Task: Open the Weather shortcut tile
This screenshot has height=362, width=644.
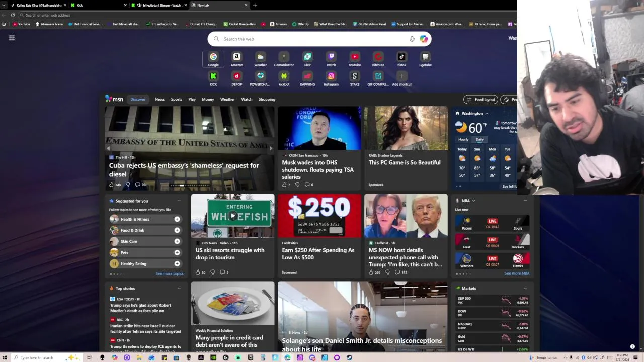Action: 260,59
